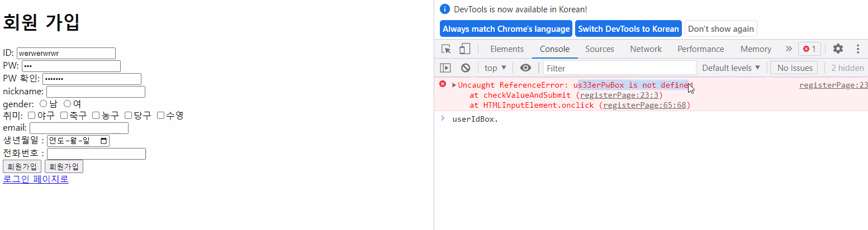The width and height of the screenshot is (868, 230).
Task: Click the ID input field
Action: point(66,53)
